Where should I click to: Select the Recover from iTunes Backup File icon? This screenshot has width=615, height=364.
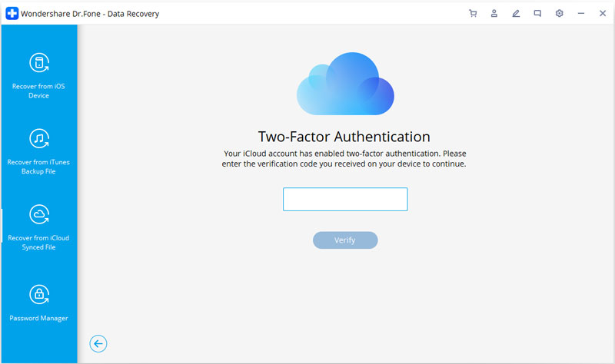point(39,138)
